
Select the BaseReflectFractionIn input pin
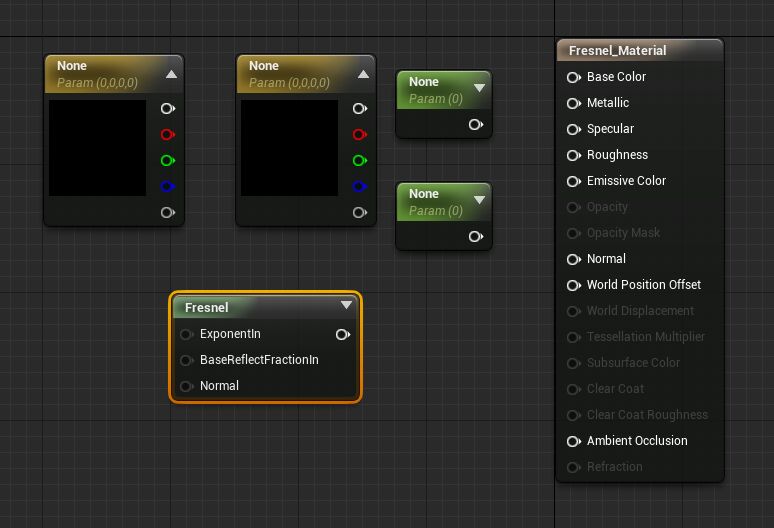click(186, 360)
